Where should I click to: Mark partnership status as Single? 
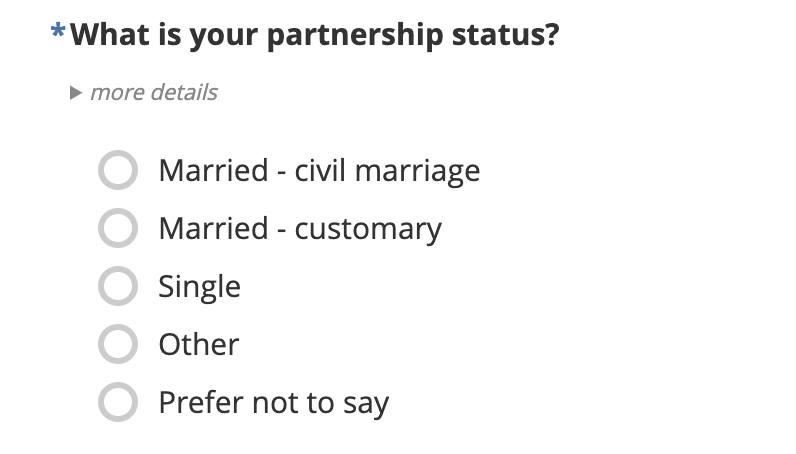pos(118,286)
